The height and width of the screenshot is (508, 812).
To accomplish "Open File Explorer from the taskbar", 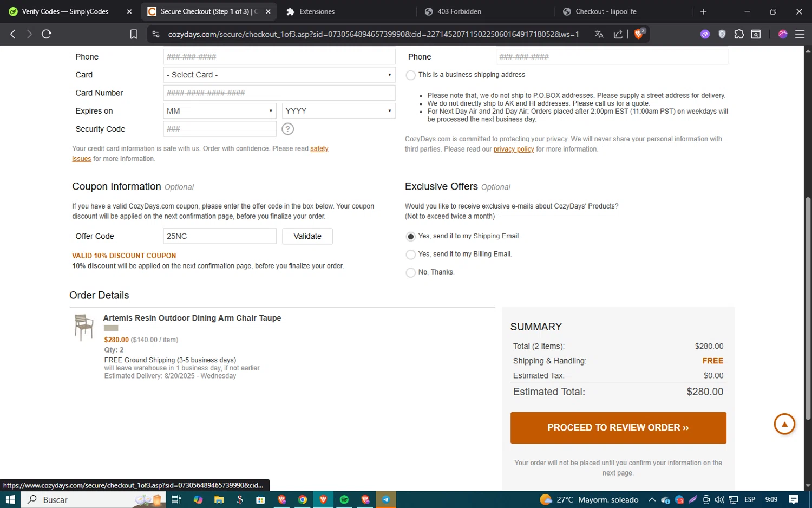I will point(219,499).
